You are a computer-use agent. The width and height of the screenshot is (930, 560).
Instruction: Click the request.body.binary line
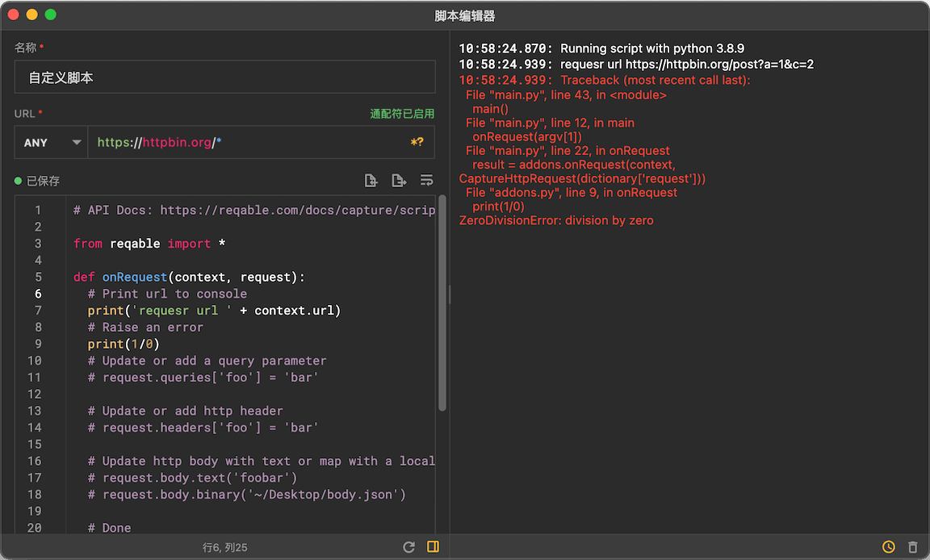pyautogui.click(x=247, y=494)
